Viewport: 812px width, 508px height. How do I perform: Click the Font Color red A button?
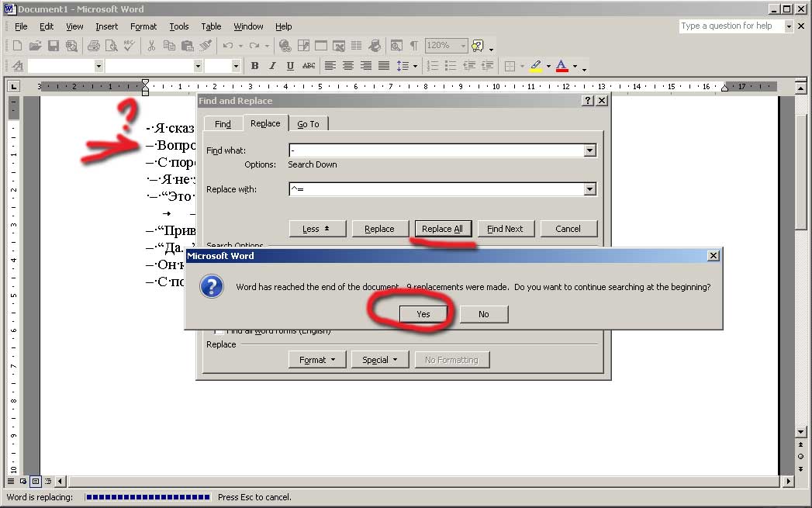[x=561, y=66]
